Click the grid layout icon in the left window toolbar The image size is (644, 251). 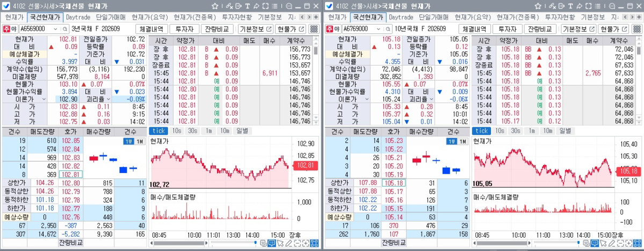(x=314, y=29)
